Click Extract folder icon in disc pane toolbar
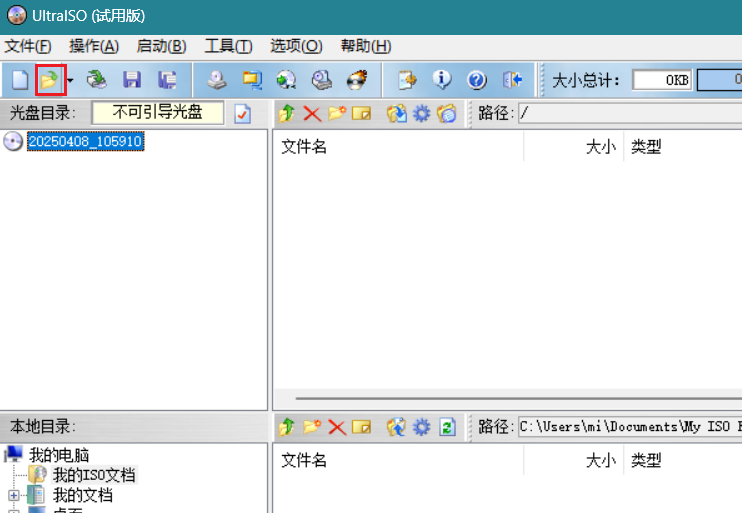 (397, 114)
